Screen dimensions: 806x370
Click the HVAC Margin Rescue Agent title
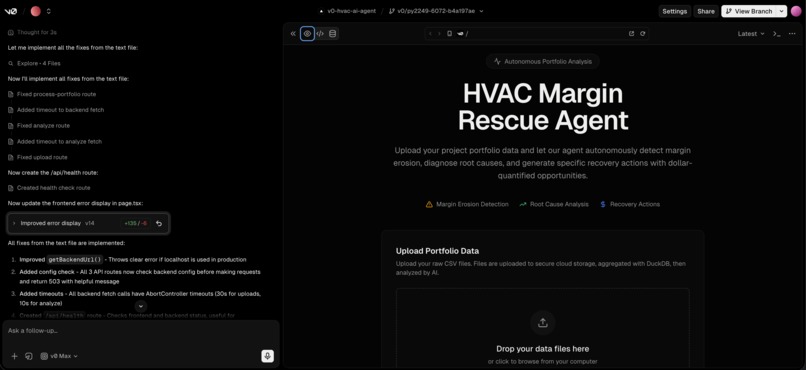(543, 107)
